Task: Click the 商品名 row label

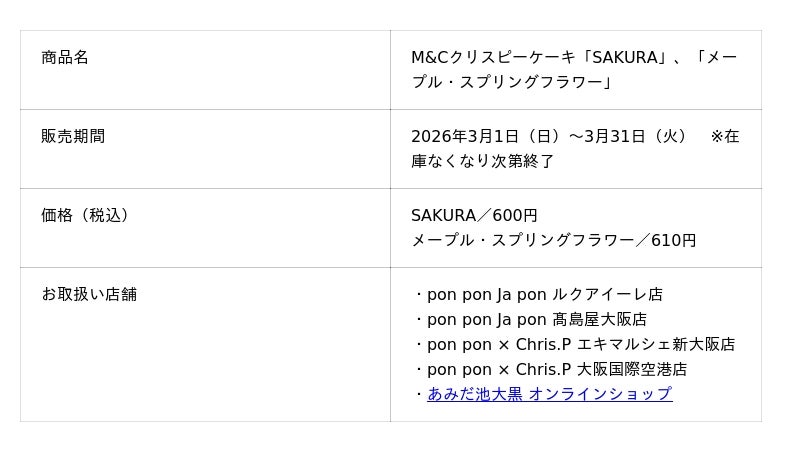Action: point(65,58)
